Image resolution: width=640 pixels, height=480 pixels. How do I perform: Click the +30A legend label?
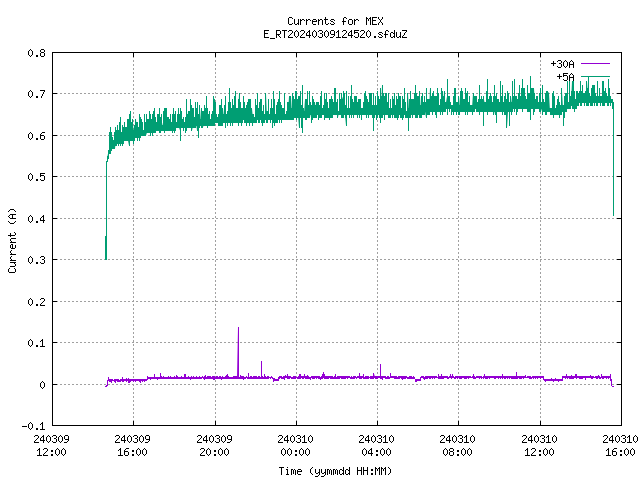click(x=562, y=64)
